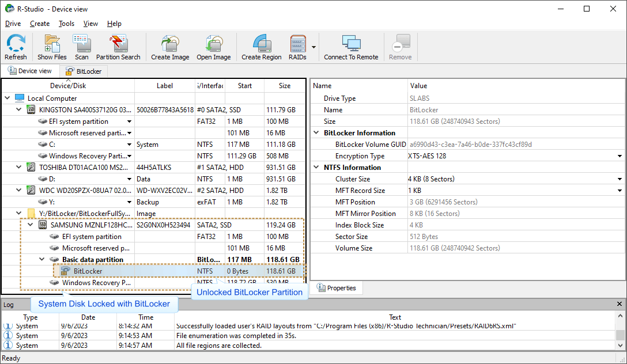Close the Log panel

coord(620,304)
